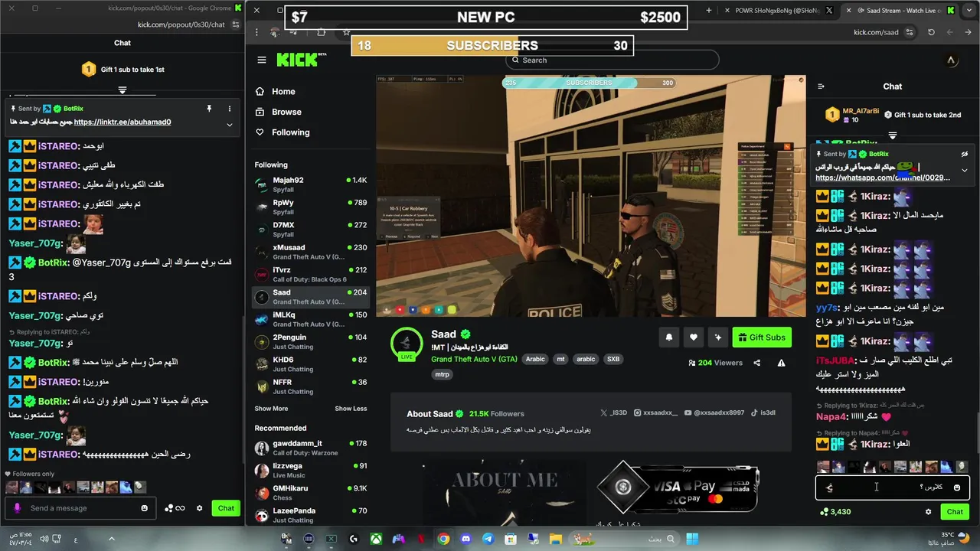Expand pinned message in popout chat

tap(229, 124)
